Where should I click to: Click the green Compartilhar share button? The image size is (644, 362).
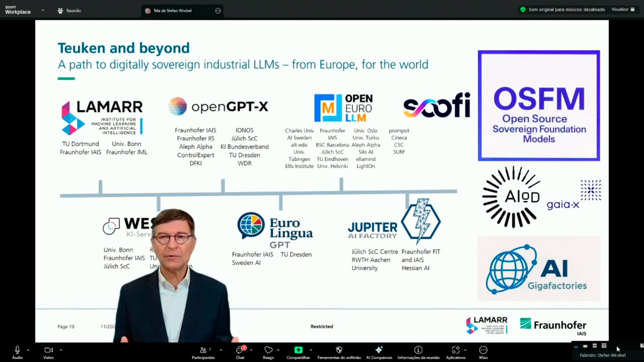tap(298, 351)
